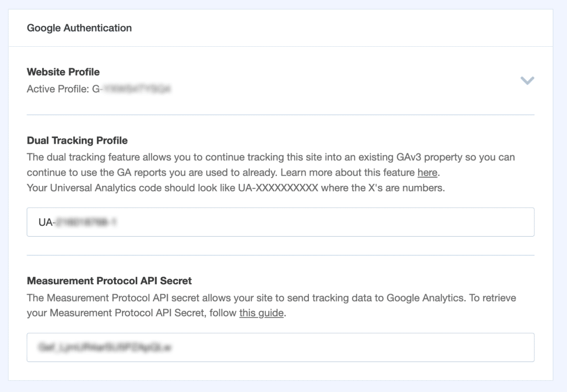
Task: Focus the UA dual tracking code field
Action: coord(280,222)
